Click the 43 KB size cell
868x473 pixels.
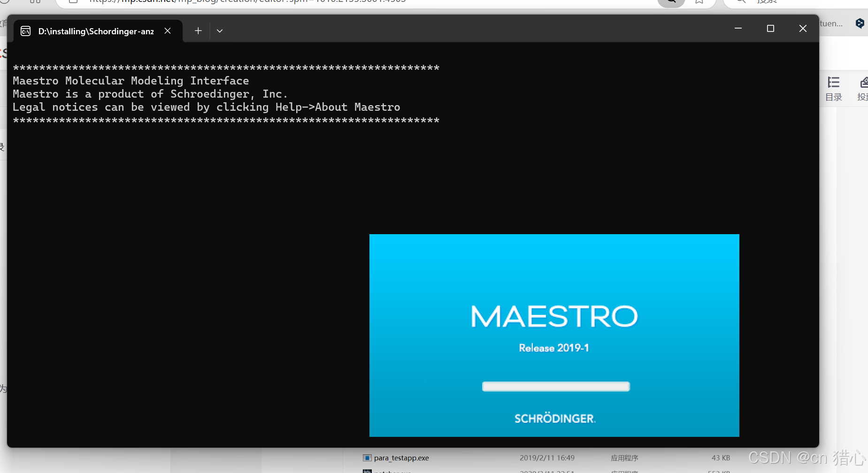pyautogui.click(x=721, y=458)
